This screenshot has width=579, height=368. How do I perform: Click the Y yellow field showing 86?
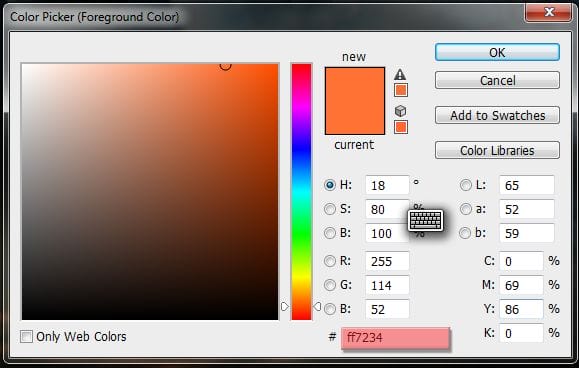pyautogui.click(x=521, y=309)
